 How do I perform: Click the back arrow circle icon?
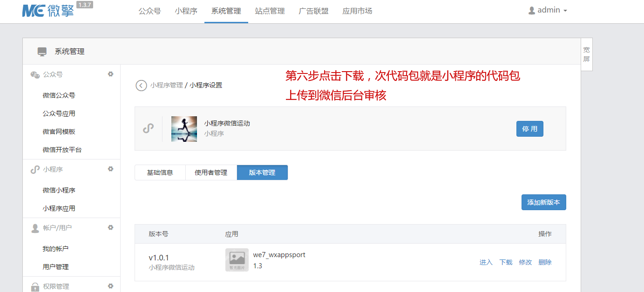(x=141, y=86)
